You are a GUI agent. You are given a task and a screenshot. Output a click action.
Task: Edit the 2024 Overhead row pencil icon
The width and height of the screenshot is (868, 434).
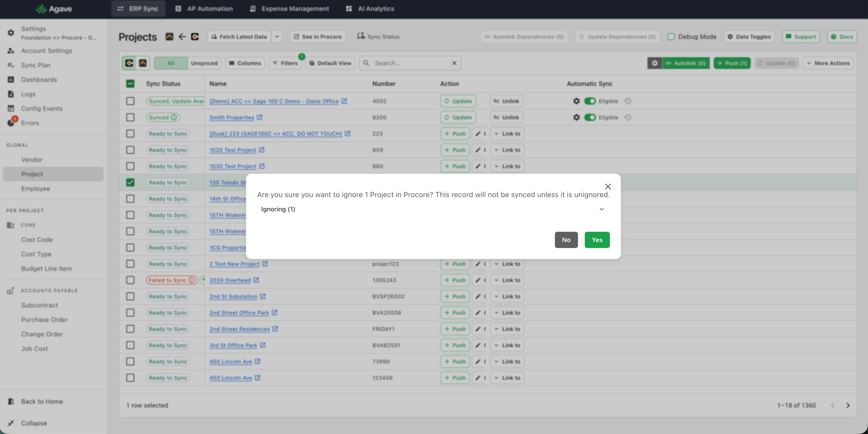tap(478, 280)
